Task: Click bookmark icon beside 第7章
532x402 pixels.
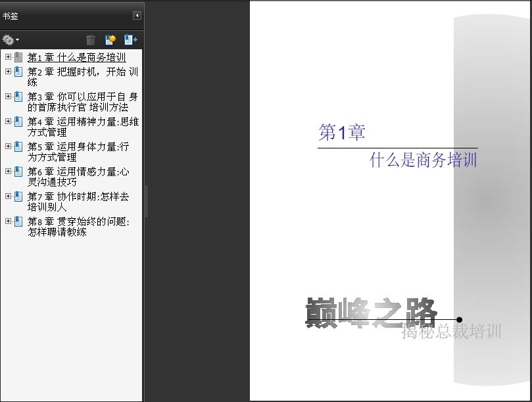Action: point(18,196)
